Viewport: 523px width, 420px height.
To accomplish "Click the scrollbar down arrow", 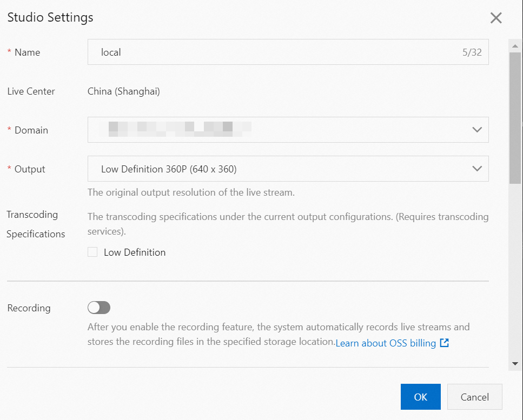I will [515, 364].
